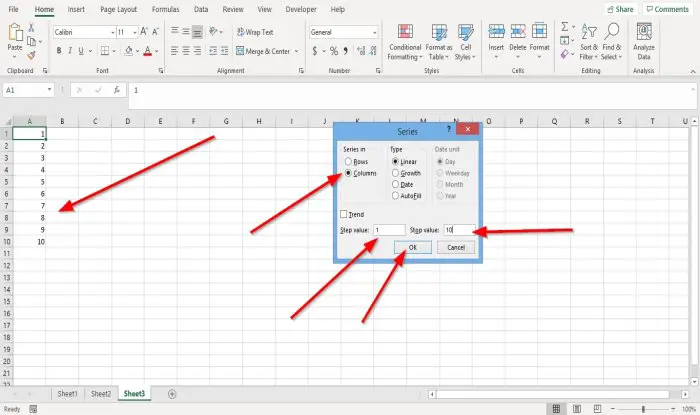The height and width of the screenshot is (415, 700).
Task: Switch to Page Layout view in status bar
Action: click(577, 409)
